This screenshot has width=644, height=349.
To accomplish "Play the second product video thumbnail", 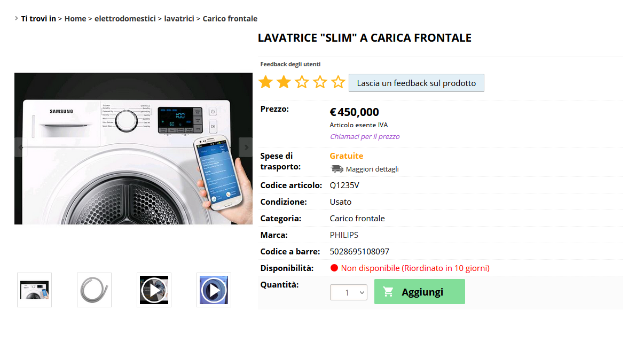I will 214,290.
